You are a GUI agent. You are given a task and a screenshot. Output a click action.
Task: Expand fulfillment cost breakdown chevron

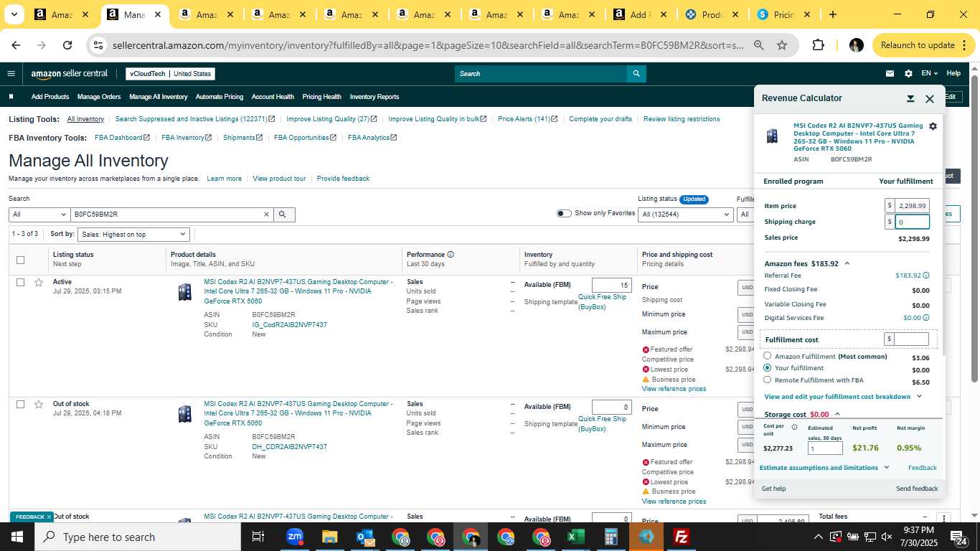pyautogui.click(x=919, y=396)
